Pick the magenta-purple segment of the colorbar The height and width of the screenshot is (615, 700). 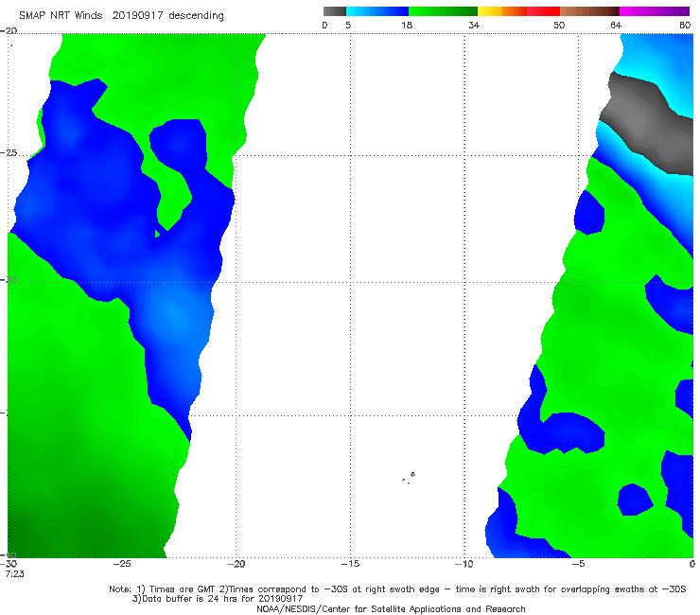tap(655, 11)
